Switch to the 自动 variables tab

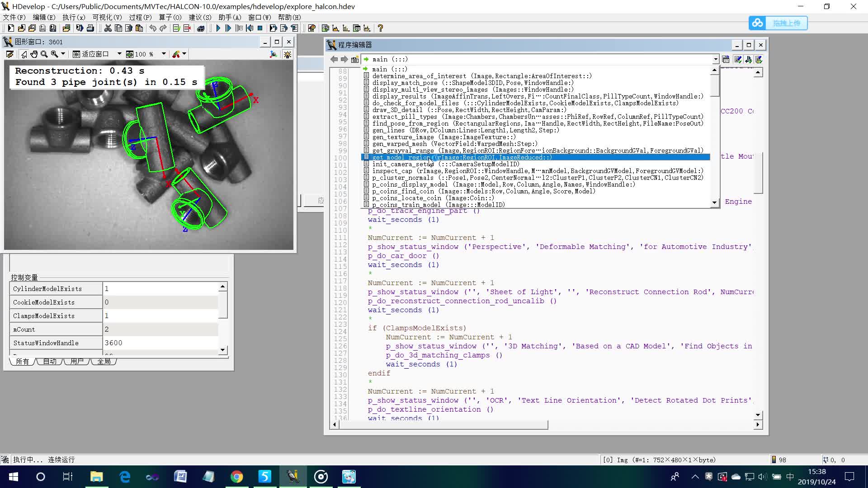(x=50, y=361)
